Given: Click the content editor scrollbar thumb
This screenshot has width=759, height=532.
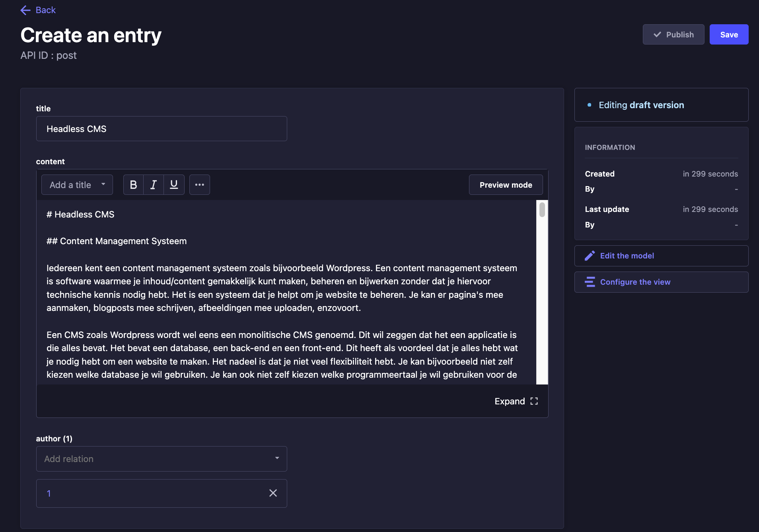Looking at the screenshot, I should [x=542, y=210].
